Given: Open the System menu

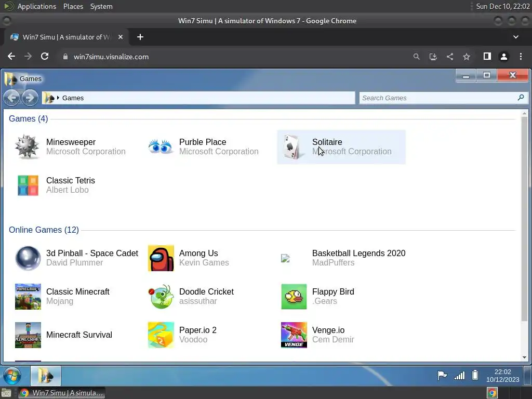Looking at the screenshot, I should tap(101, 6).
